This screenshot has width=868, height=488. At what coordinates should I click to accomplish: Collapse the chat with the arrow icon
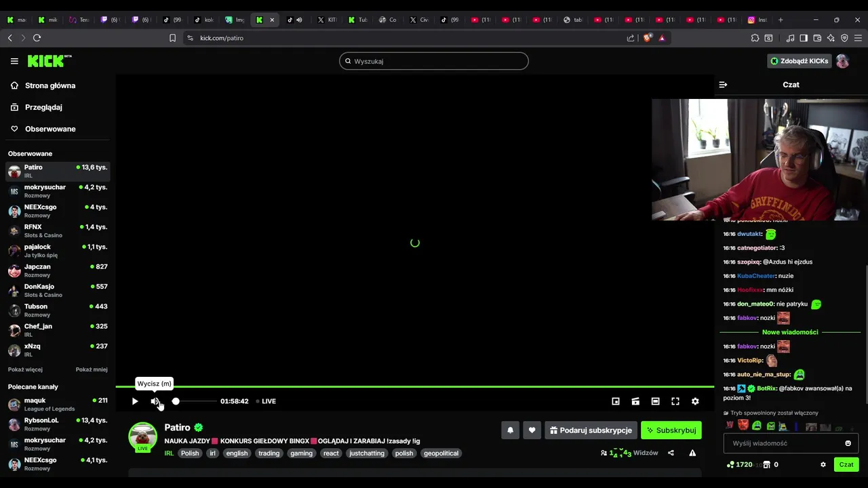pyautogui.click(x=723, y=85)
